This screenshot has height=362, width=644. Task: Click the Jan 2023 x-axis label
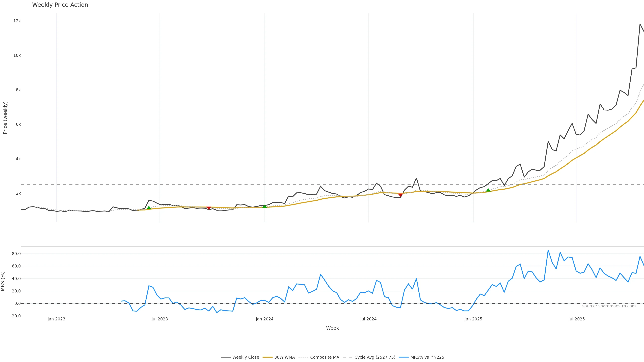(56, 319)
